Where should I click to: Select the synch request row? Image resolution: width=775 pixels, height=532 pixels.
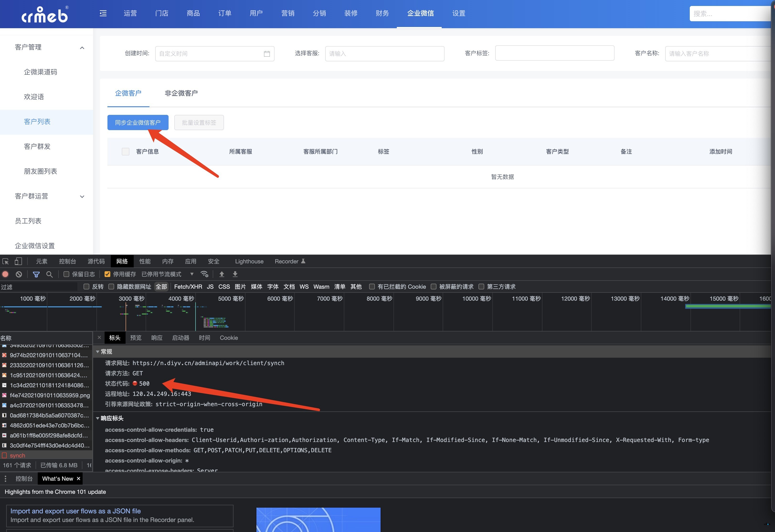tap(46, 455)
